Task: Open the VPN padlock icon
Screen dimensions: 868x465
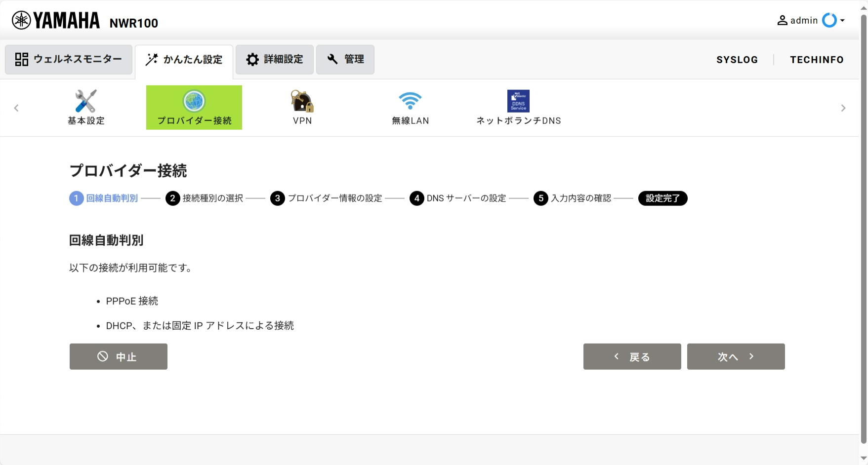Action: [302, 101]
